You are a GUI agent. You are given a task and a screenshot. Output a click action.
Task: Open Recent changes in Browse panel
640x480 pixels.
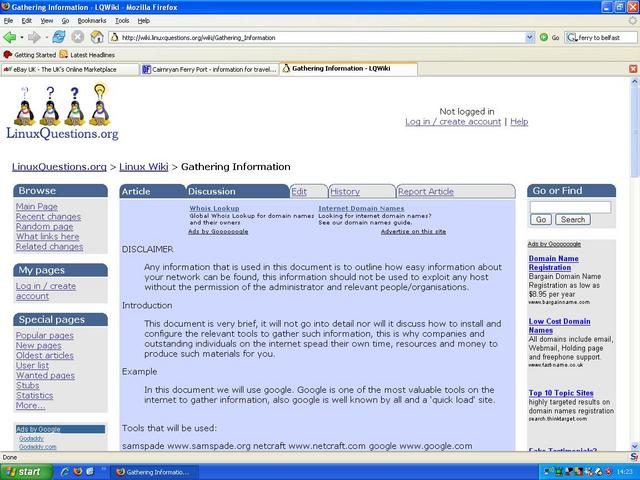48,217
